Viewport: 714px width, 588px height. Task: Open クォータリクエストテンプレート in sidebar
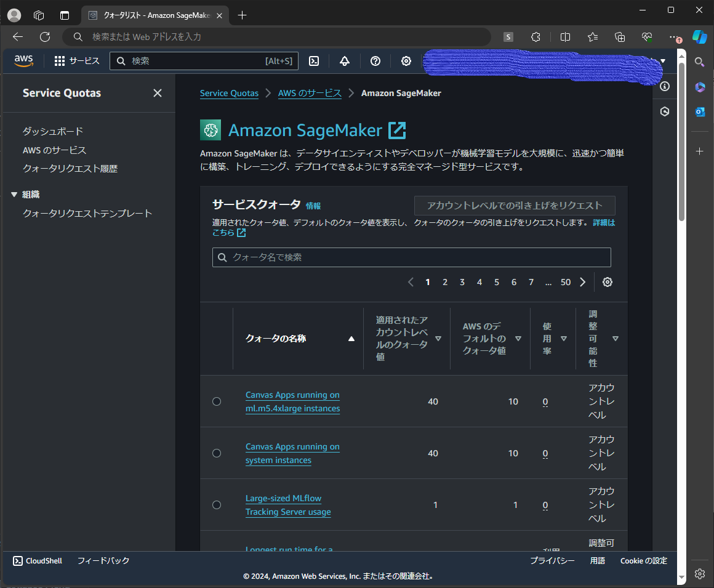point(87,214)
